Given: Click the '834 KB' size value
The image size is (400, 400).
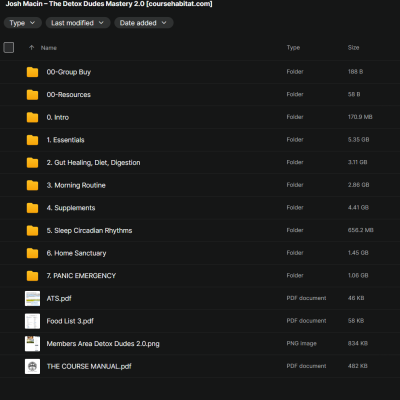Looking at the screenshot, I should tap(358, 344).
